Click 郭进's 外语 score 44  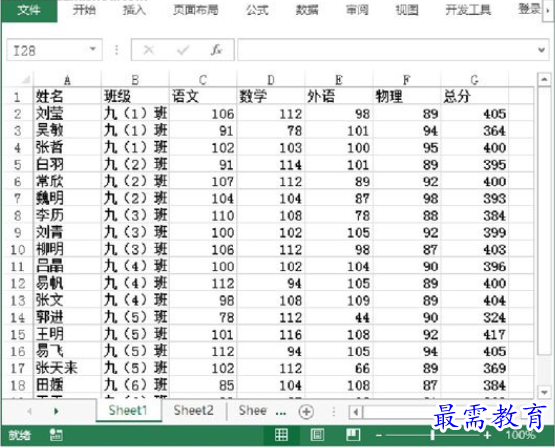[x=339, y=317]
